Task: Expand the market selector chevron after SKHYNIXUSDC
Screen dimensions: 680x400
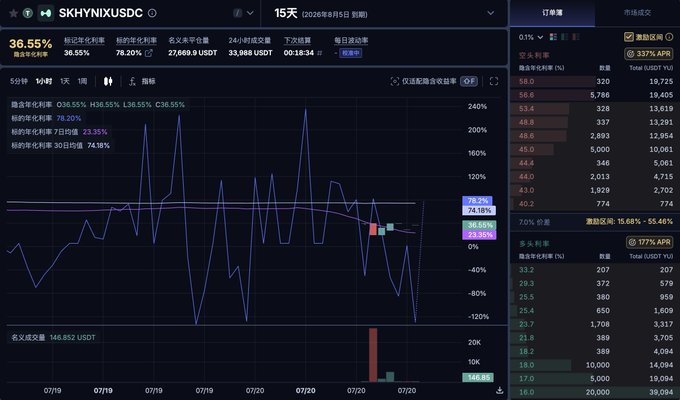Action: (x=250, y=13)
